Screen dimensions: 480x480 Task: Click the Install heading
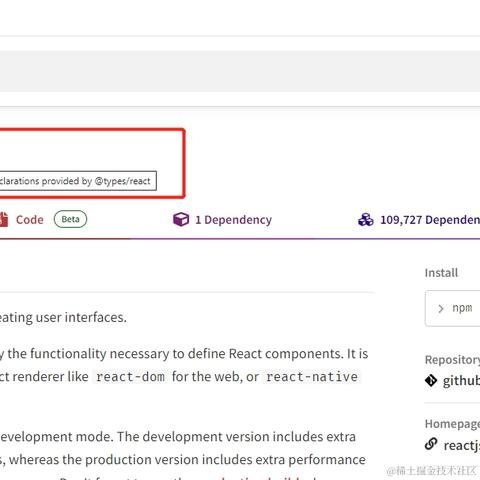[441, 273]
